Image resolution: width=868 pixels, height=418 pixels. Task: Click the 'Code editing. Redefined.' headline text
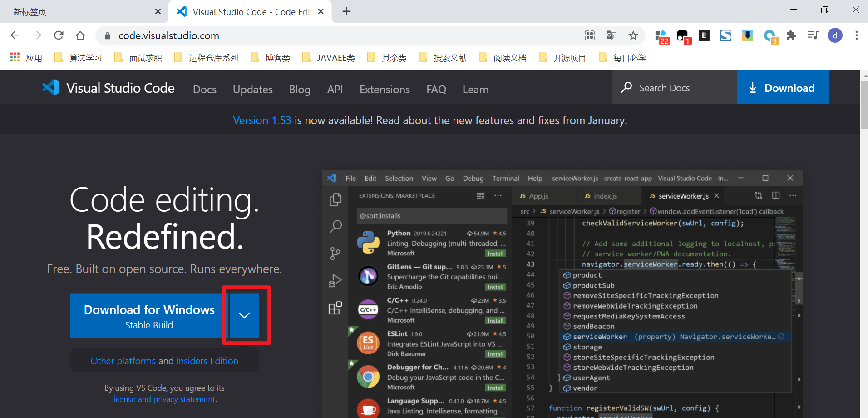tap(164, 218)
